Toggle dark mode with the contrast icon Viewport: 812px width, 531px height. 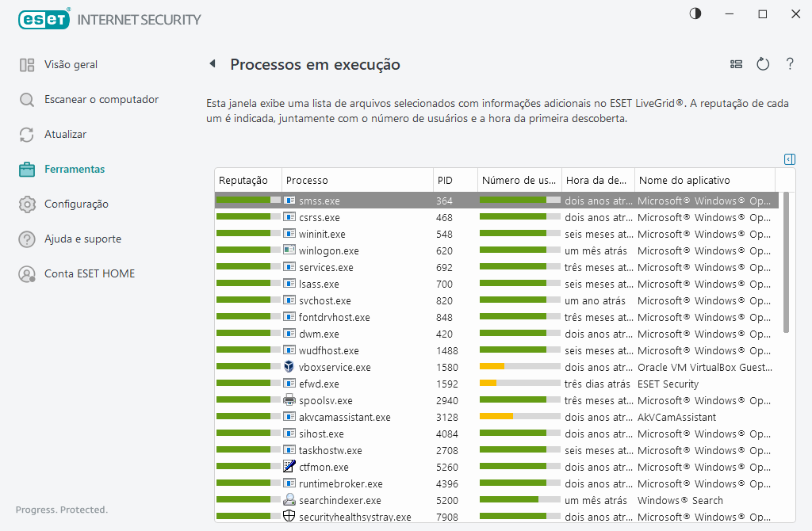click(x=695, y=13)
